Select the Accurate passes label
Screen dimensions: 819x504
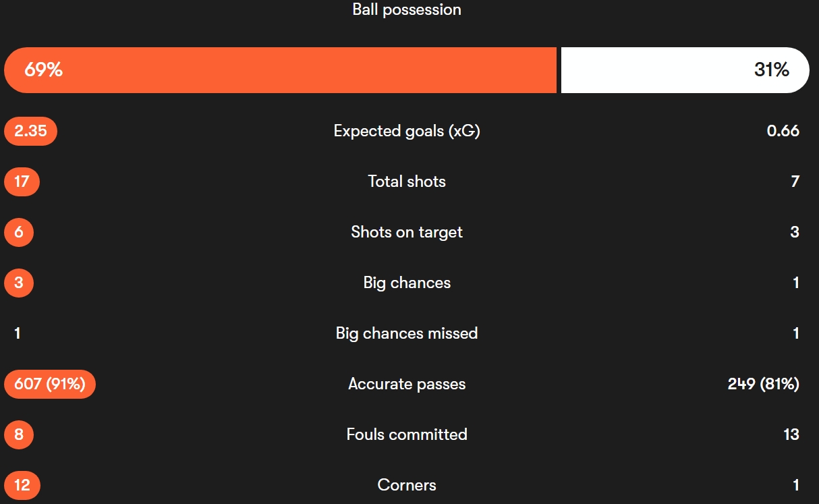(407, 384)
